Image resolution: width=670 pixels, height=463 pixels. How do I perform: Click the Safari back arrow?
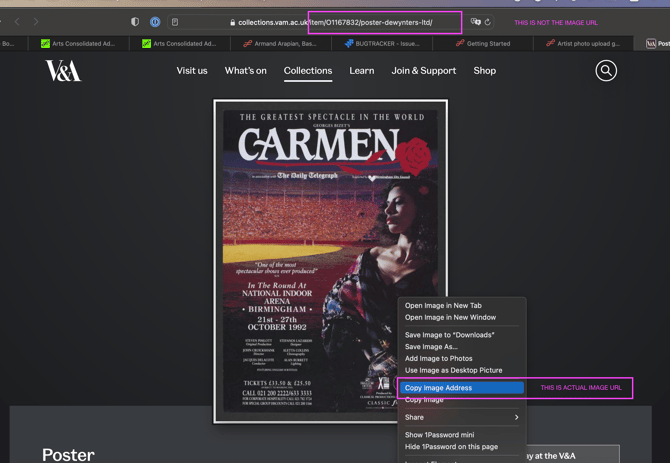[x=17, y=22]
